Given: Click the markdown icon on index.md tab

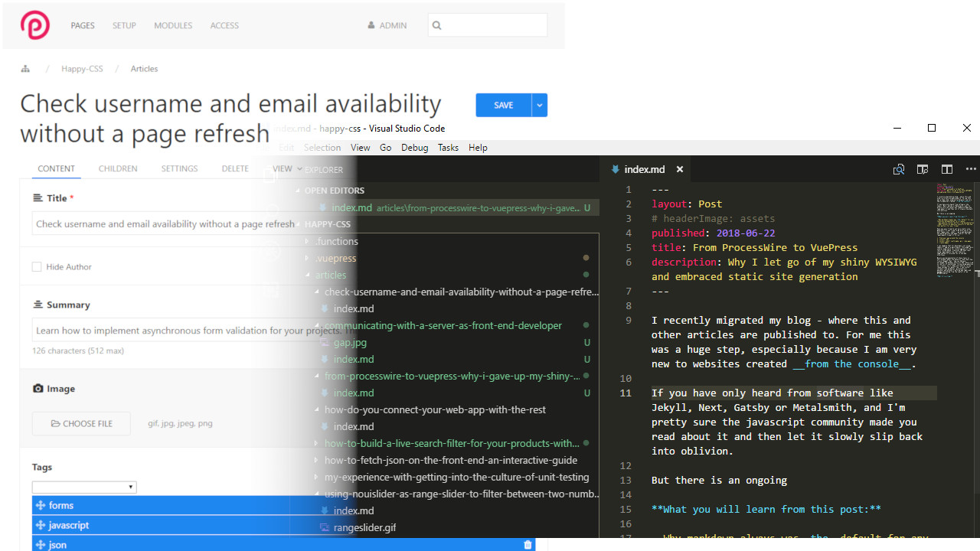Looking at the screenshot, I should [615, 169].
